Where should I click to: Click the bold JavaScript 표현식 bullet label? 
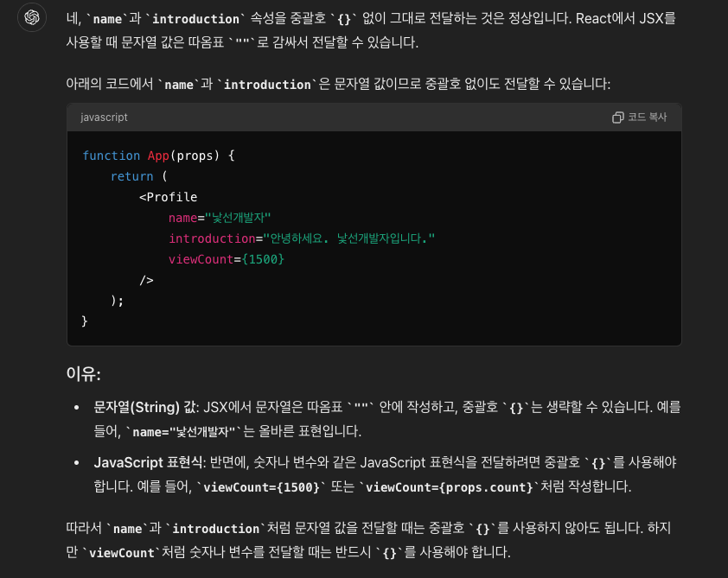pos(149,462)
